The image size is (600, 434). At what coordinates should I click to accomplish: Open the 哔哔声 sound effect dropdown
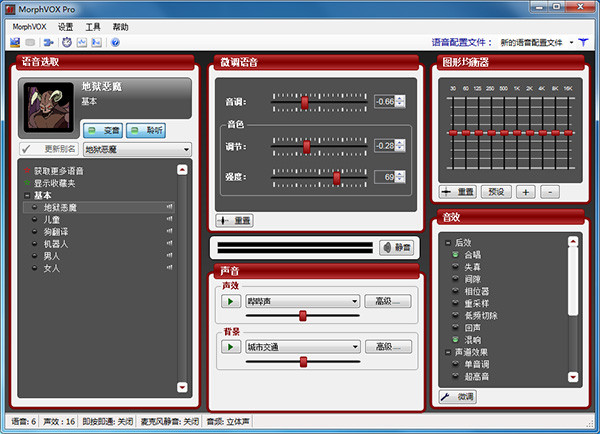(302, 301)
